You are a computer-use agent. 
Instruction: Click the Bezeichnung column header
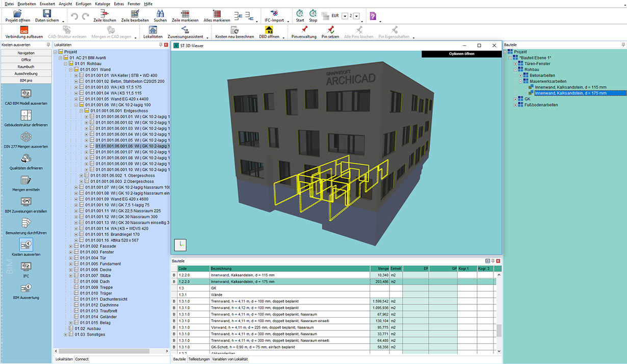290,268
